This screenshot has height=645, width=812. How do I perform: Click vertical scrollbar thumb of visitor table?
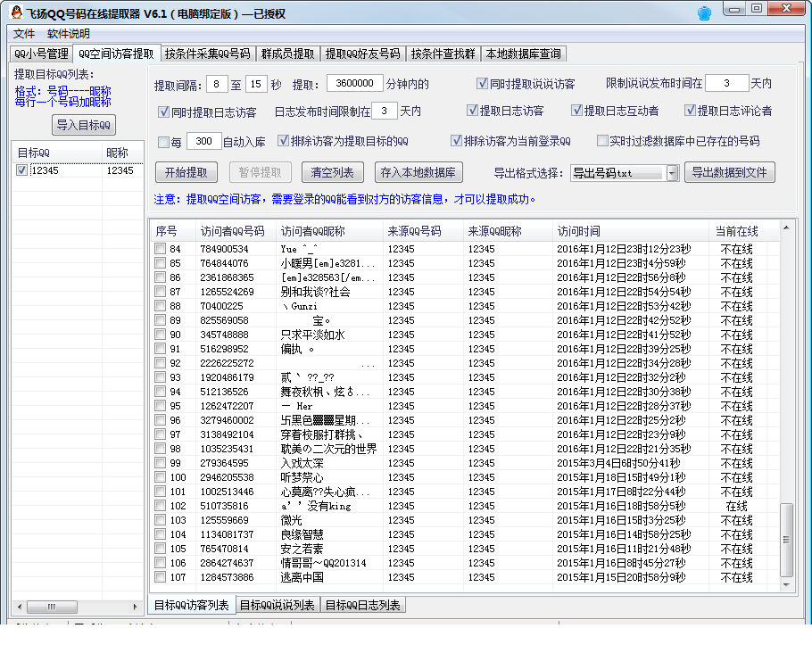click(x=786, y=540)
